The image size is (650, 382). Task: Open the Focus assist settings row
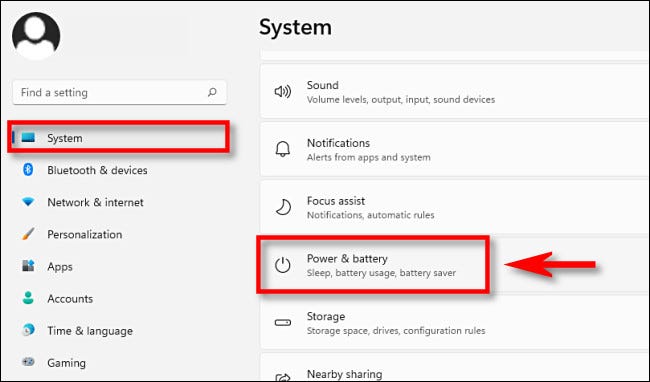[455, 207]
